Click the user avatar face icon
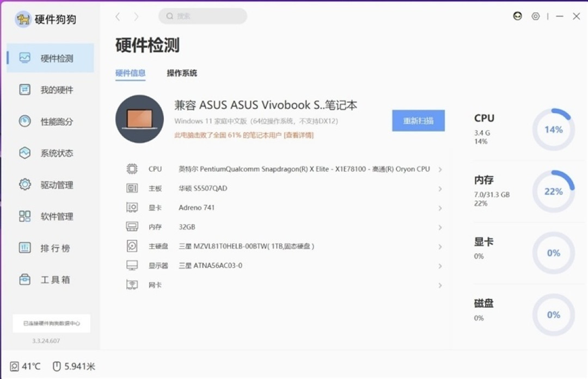The width and height of the screenshot is (588, 379). (518, 16)
